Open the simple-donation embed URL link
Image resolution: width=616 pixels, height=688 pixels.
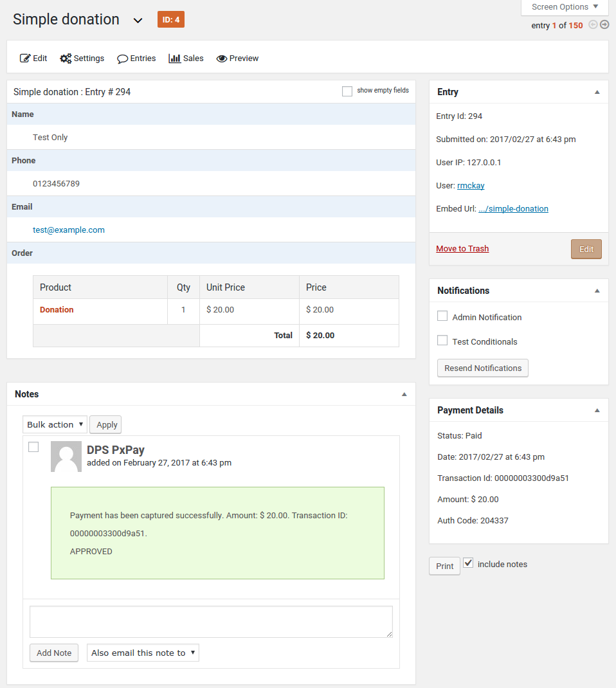coord(513,209)
